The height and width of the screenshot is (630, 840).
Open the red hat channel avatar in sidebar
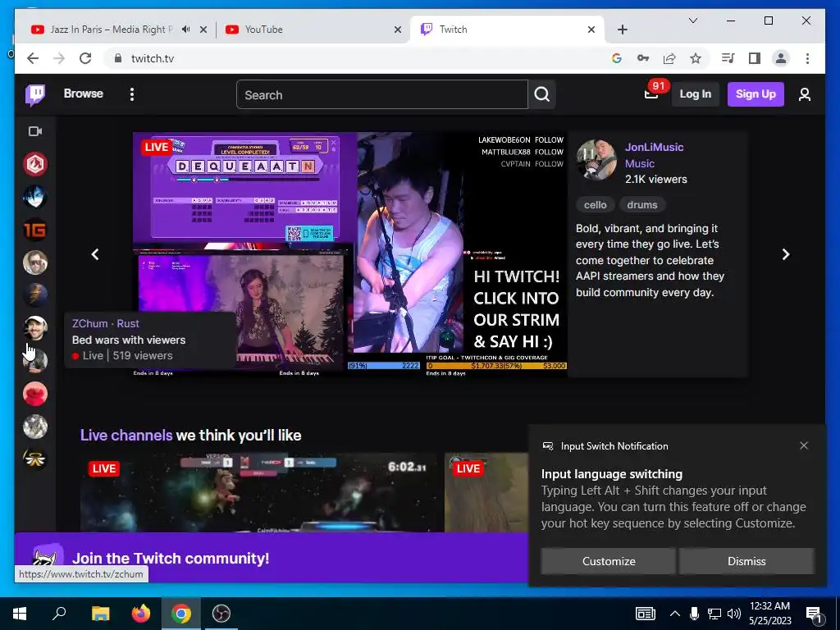tap(35, 394)
